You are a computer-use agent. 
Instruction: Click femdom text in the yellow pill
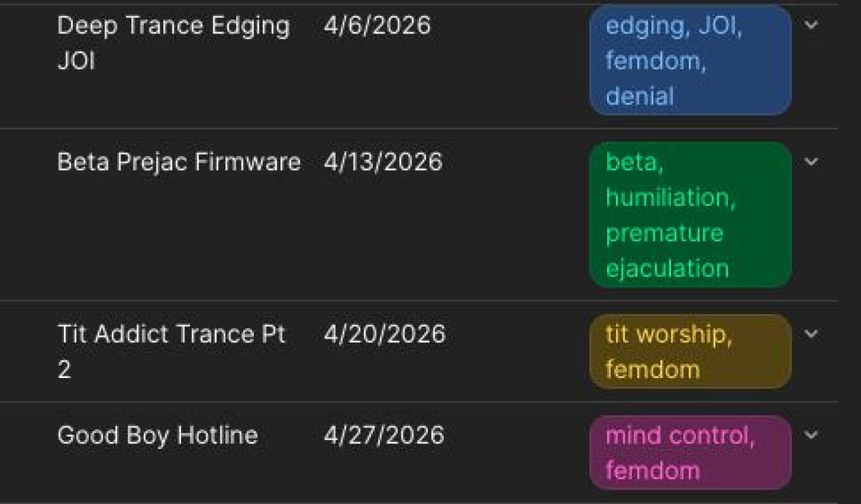tap(652, 369)
